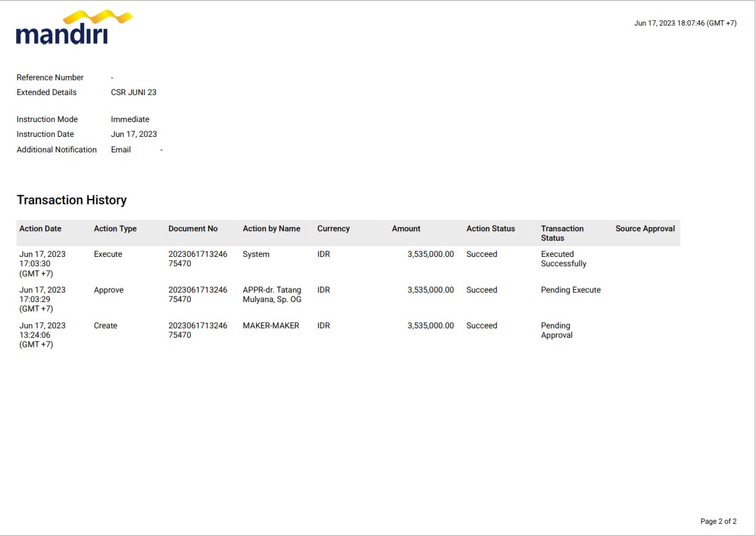Click the Email additional notification value
756x536 pixels.
[x=121, y=150]
